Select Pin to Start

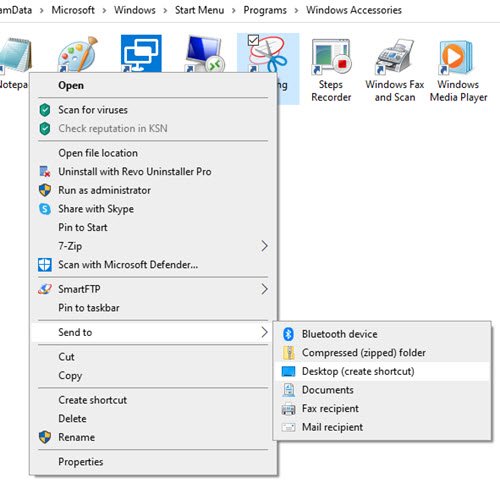tap(153, 227)
